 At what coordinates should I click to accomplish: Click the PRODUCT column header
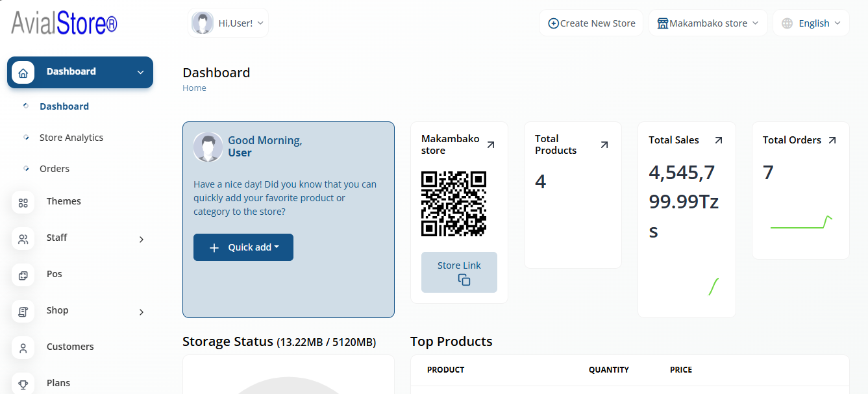pos(445,370)
